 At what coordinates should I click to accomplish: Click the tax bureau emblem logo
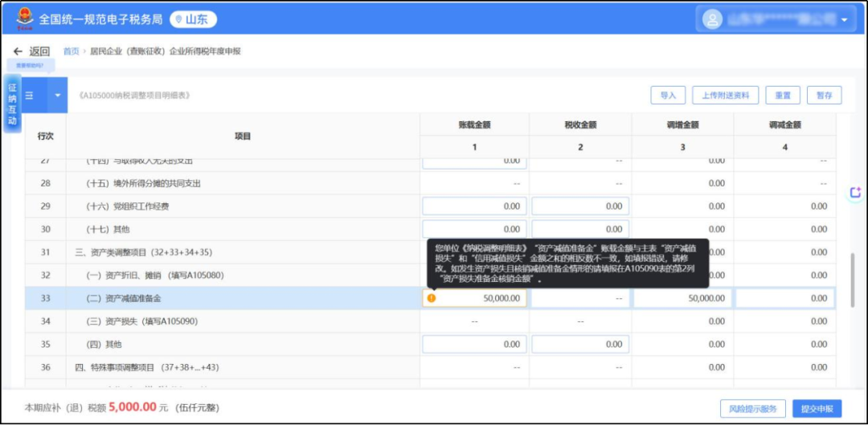[x=21, y=18]
